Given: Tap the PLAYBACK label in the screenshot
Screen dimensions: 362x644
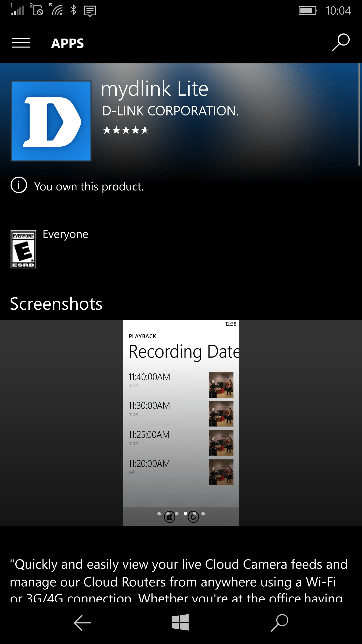Looking at the screenshot, I should 143,336.
